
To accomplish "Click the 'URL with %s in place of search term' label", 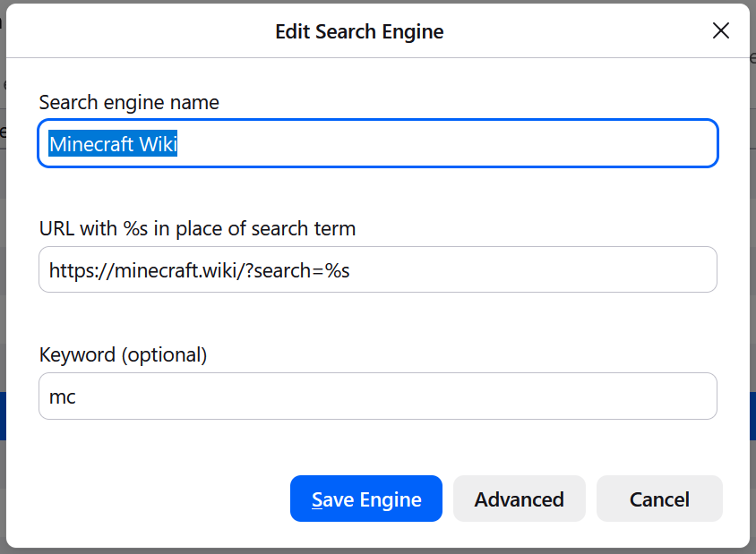I will 197,229.
